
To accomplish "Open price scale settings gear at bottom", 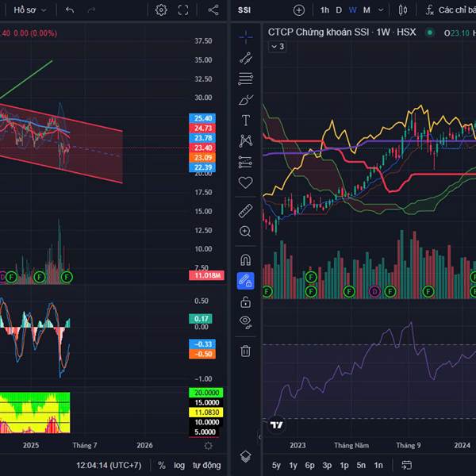I will [x=208, y=446].
